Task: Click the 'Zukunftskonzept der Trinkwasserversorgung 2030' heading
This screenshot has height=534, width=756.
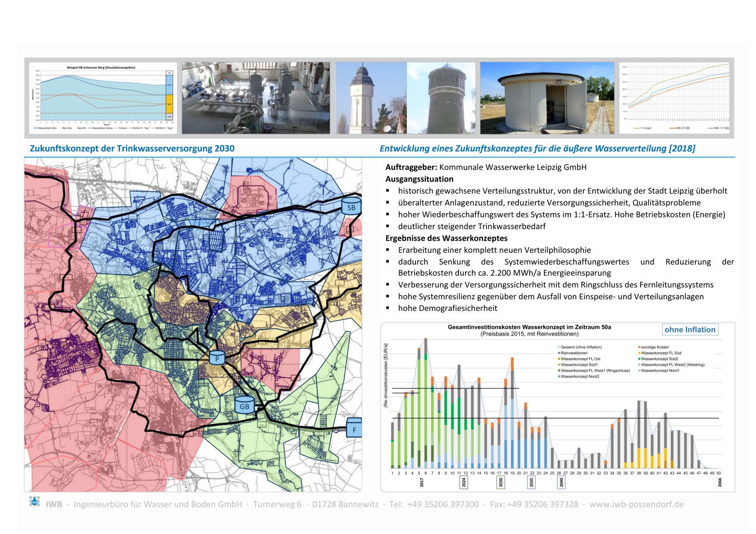Action: point(132,149)
